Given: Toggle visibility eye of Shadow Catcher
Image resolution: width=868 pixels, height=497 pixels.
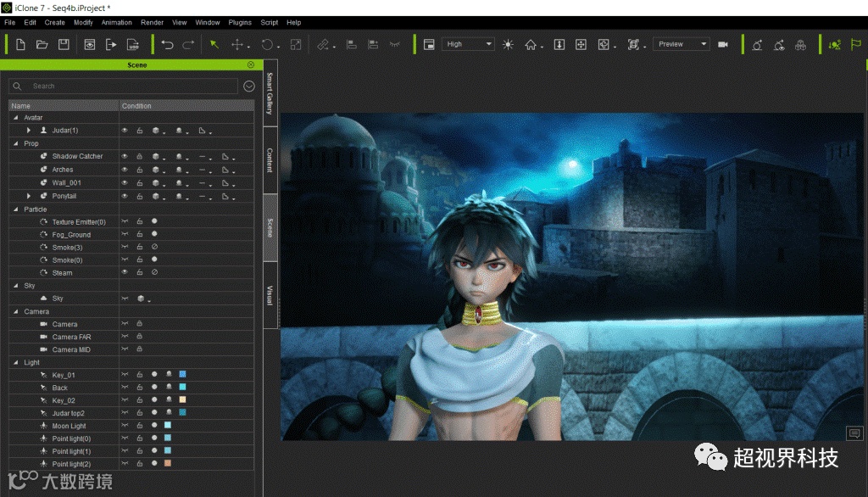Looking at the screenshot, I should (125, 156).
